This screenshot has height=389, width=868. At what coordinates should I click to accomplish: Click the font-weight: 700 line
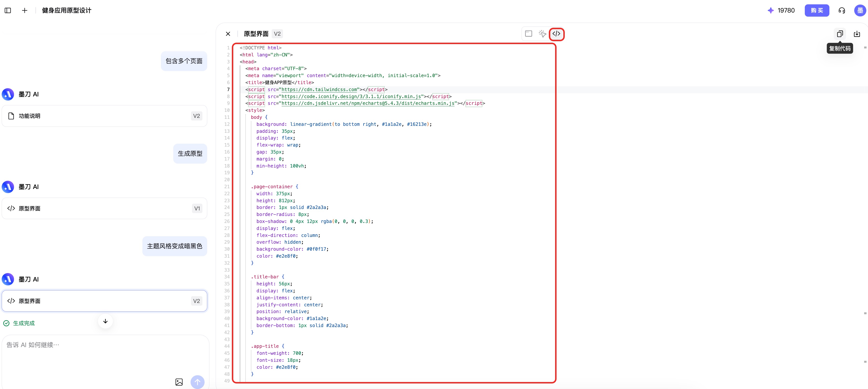280,353
